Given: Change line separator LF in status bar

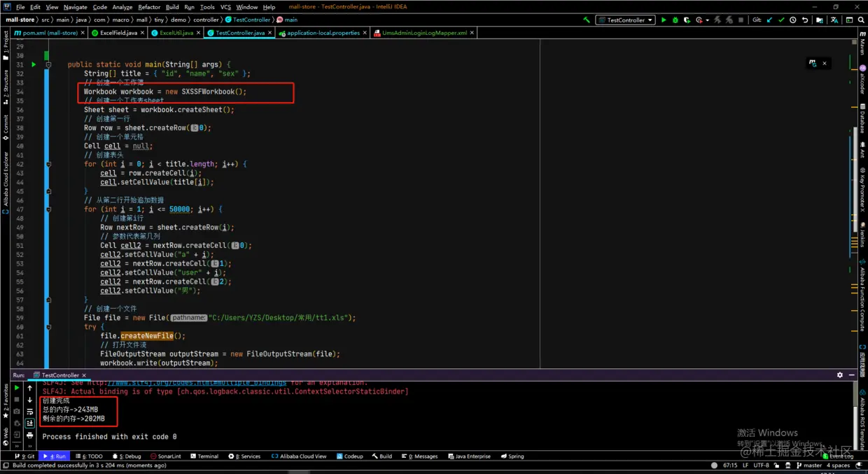Looking at the screenshot, I should pos(745,465).
